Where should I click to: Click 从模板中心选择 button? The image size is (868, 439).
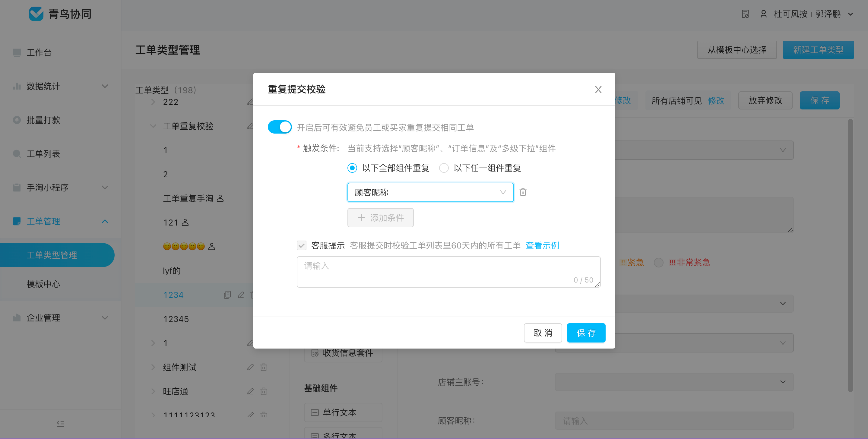pos(737,50)
